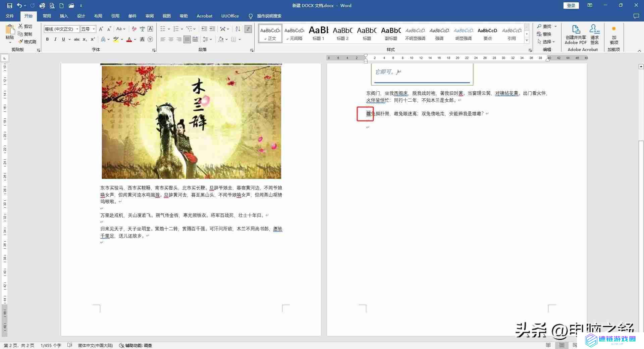Click Create and Share Adobe PDF
This screenshot has width=644, height=349.
[576, 35]
